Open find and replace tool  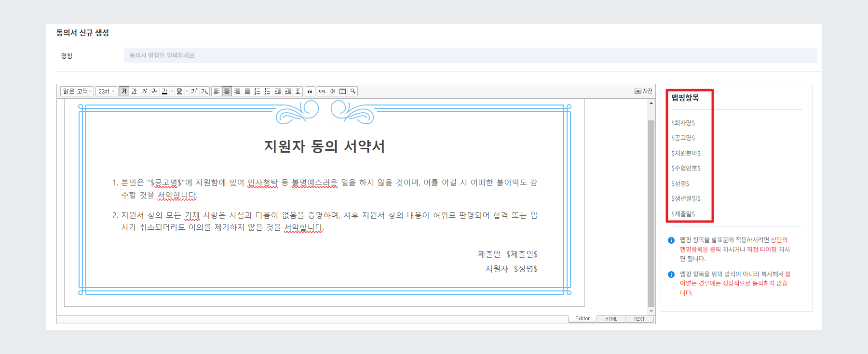tap(353, 91)
